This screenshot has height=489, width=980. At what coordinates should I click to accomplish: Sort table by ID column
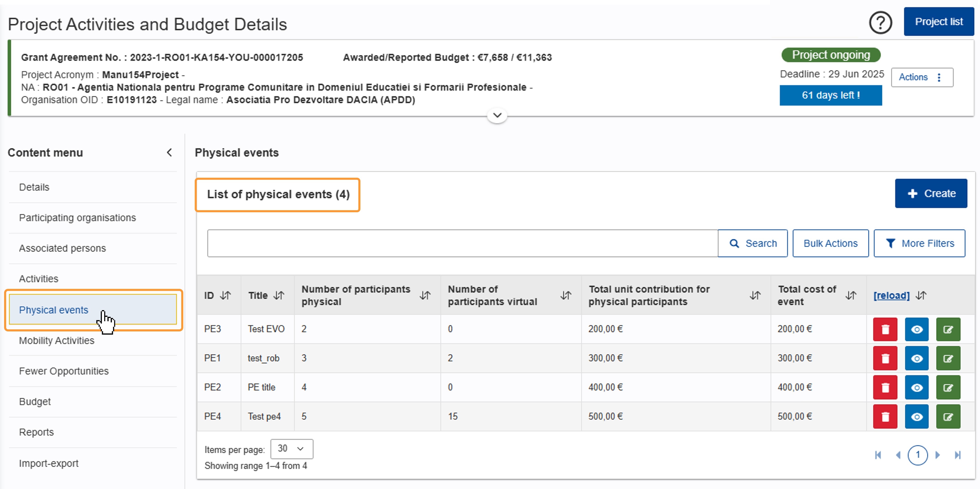point(226,295)
